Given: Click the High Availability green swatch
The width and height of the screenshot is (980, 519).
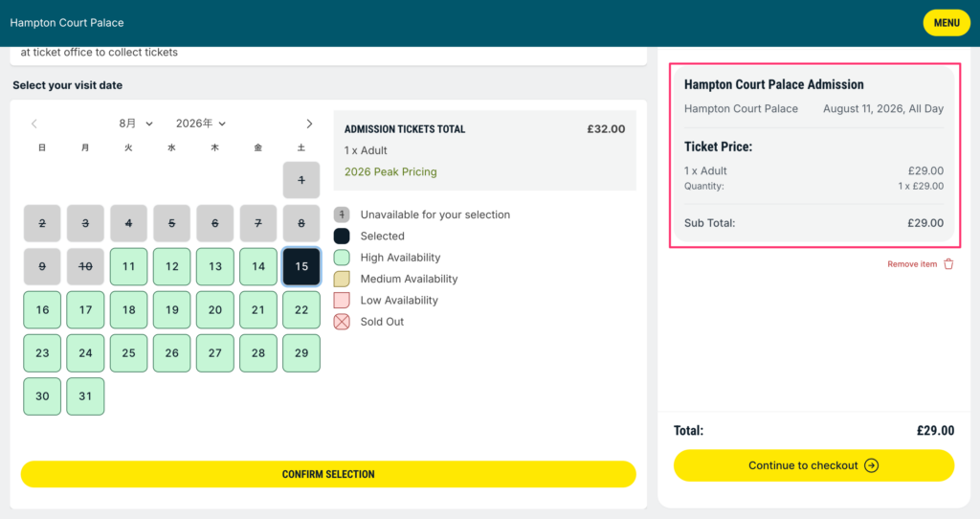Looking at the screenshot, I should point(342,257).
